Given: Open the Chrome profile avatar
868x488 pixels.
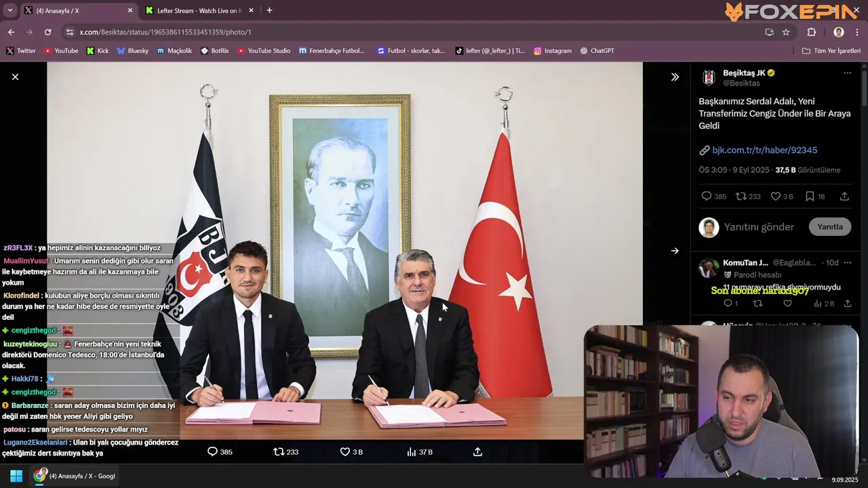Looking at the screenshot, I should [x=839, y=32].
